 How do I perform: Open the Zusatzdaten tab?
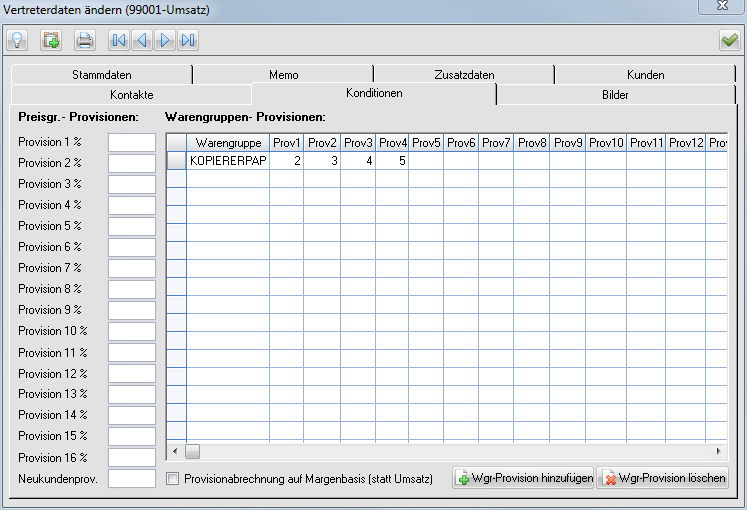[463, 74]
